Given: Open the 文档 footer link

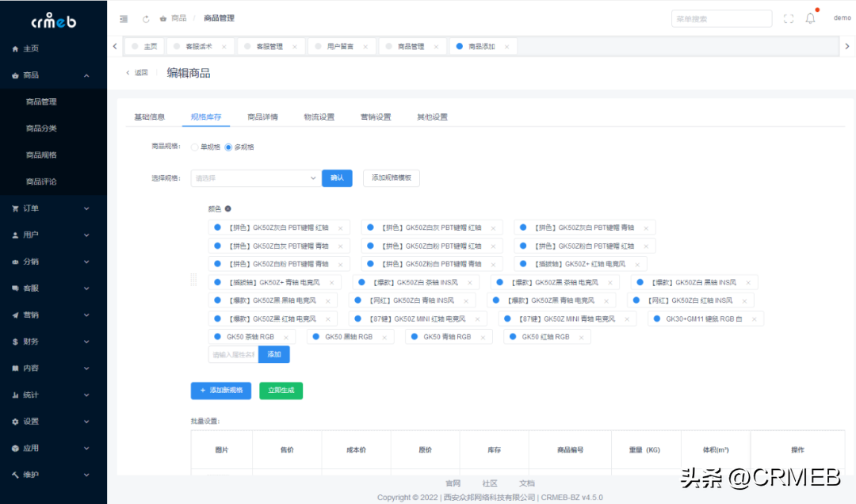Looking at the screenshot, I should click(527, 483).
